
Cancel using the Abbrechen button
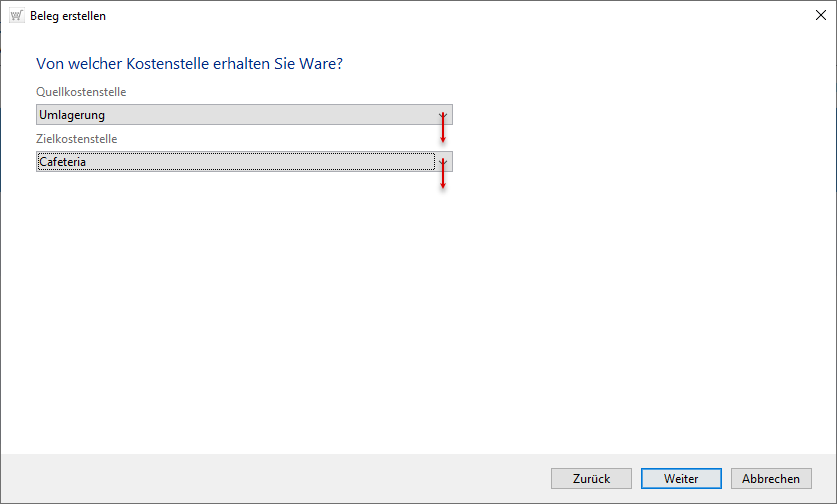click(771, 479)
